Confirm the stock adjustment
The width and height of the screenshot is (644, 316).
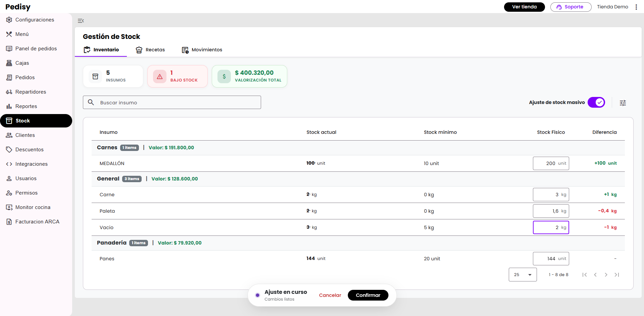368,295
